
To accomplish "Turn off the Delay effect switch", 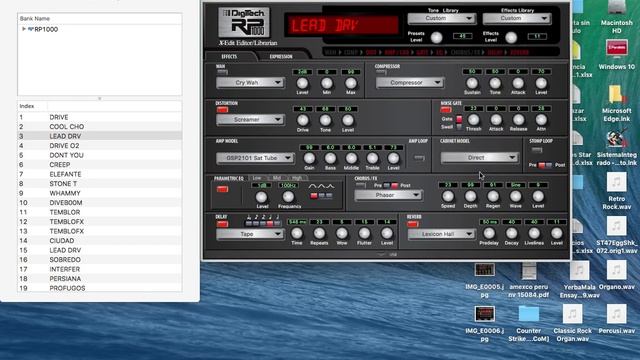I will pos(222,224).
